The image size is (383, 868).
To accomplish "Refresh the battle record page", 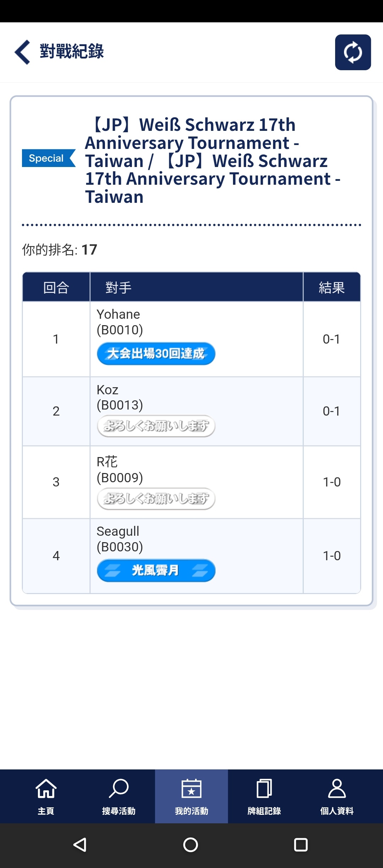I will tap(353, 52).
